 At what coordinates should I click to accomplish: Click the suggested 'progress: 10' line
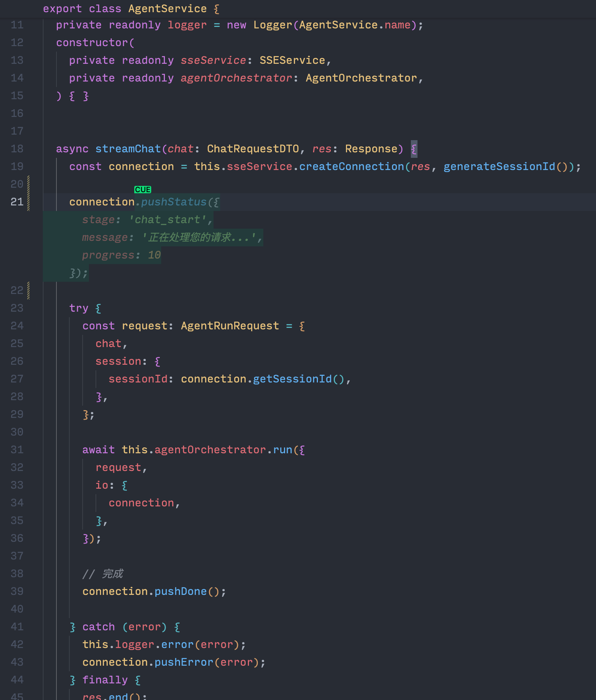pyautogui.click(x=121, y=255)
